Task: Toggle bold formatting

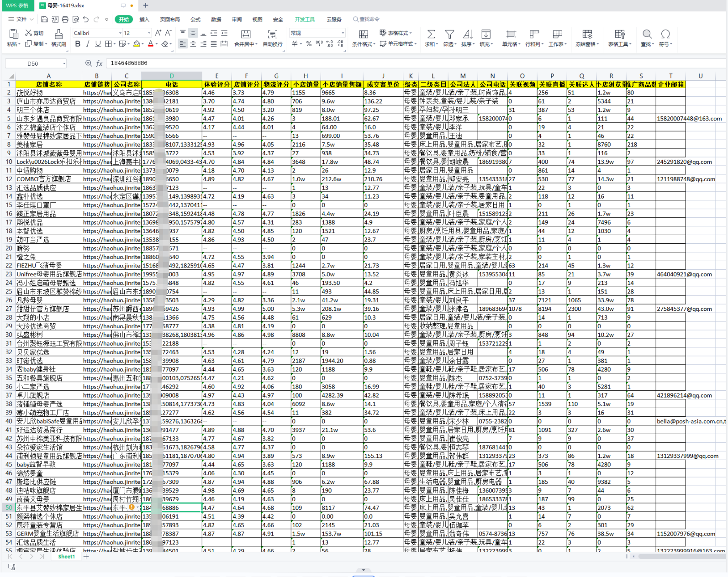Action: 78,44
